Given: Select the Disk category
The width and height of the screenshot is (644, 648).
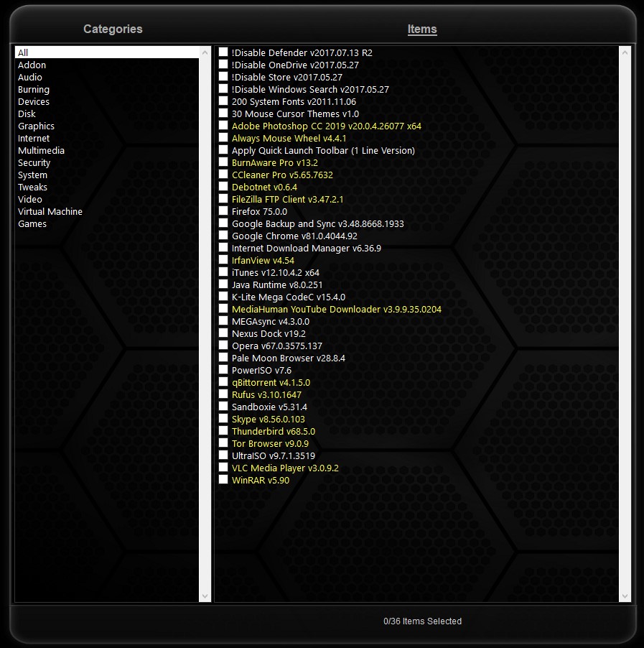Looking at the screenshot, I should 107,114.
